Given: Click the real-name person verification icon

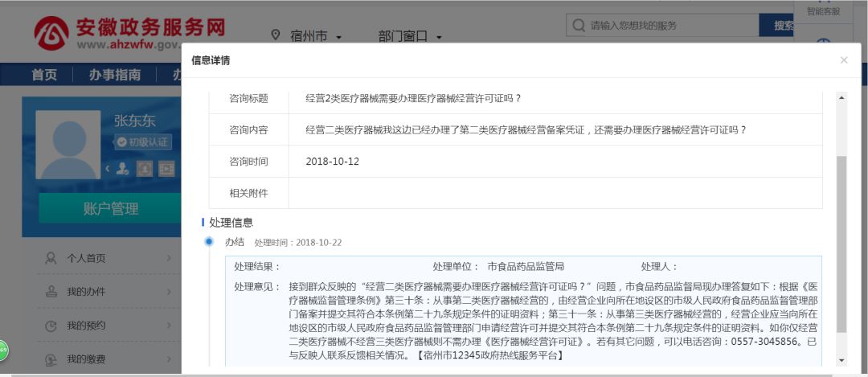Looking at the screenshot, I should point(123,168).
